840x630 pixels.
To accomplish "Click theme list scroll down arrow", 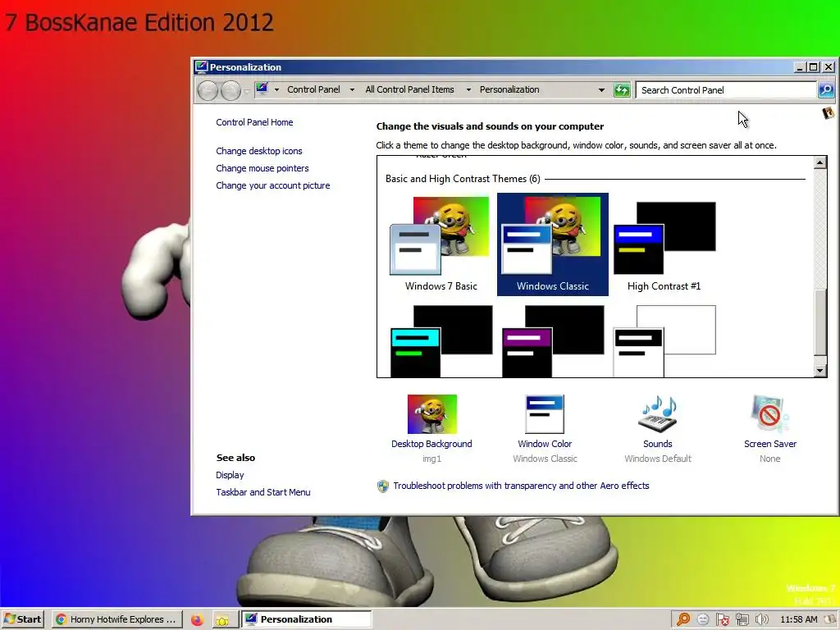I will pos(819,370).
